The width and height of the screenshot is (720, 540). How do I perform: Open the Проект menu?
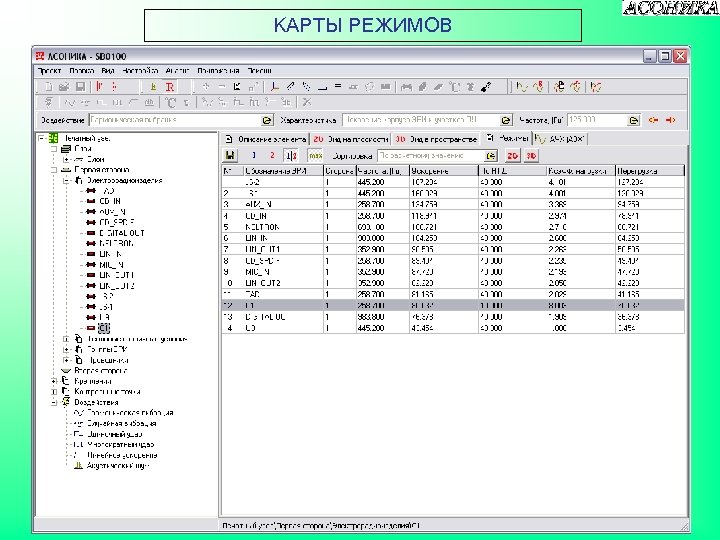click(x=49, y=71)
